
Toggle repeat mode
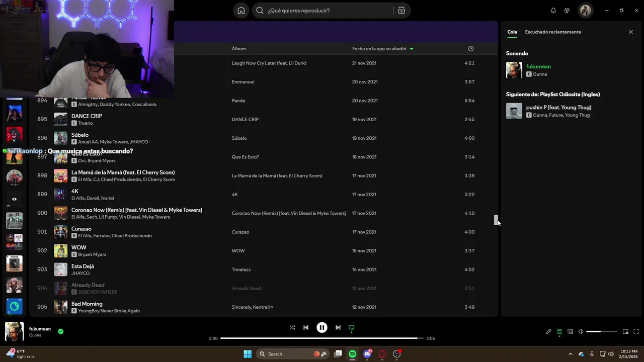pos(352,327)
